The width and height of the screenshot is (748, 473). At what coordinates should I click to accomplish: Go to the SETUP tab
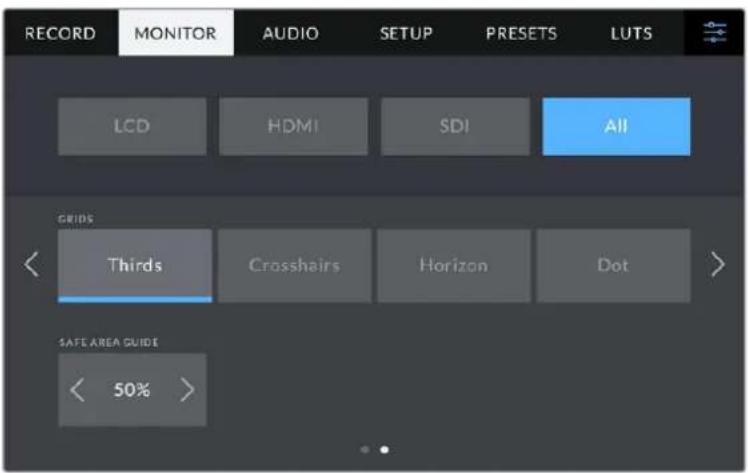tap(406, 33)
